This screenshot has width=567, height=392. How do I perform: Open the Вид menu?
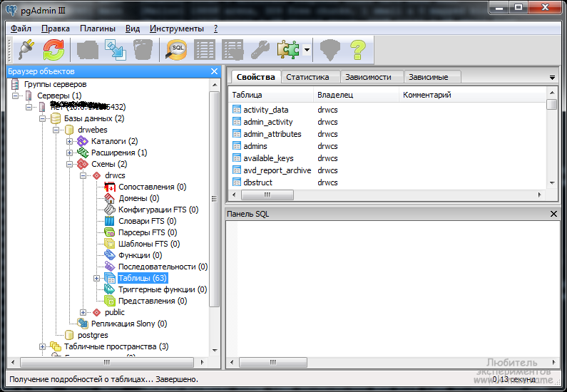point(133,29)
